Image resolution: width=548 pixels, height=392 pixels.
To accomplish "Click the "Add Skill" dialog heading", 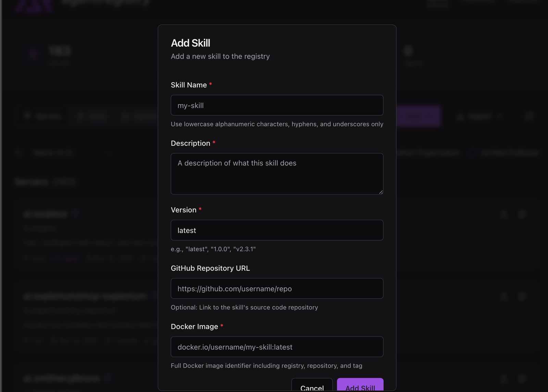I will pyautogui.click(x=190, y=43).
